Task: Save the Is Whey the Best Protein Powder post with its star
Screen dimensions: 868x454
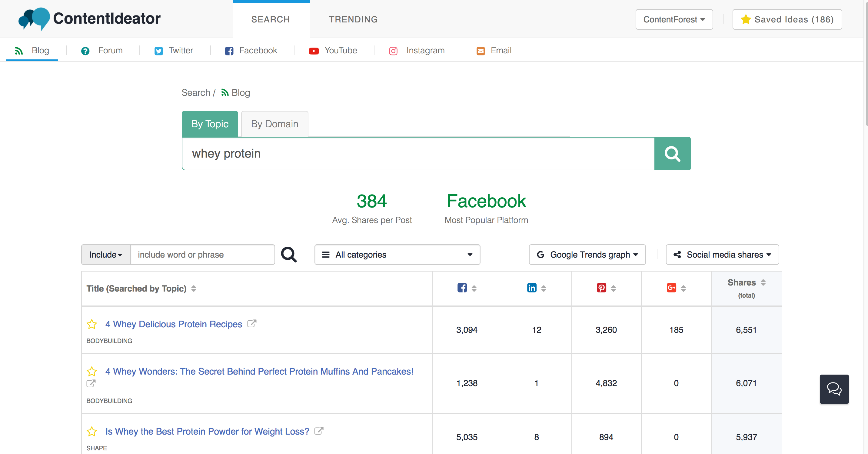Action: click(92, 431)
